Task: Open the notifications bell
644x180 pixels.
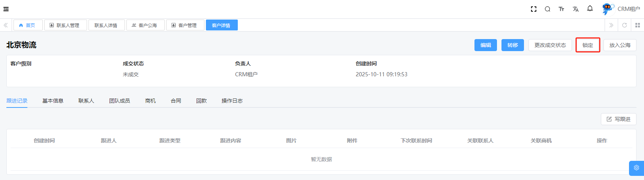Action: [590, 9]
